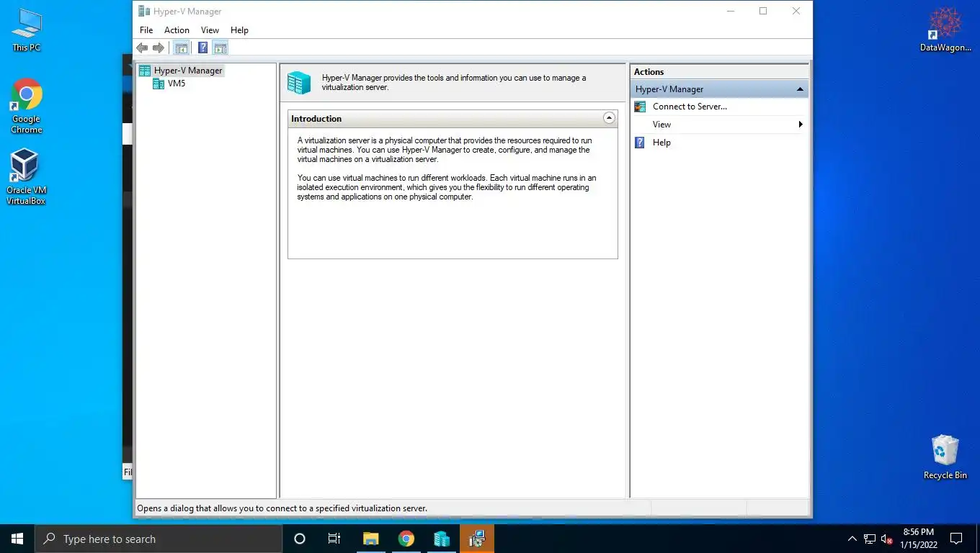
Task: Click the Recycle Bin desktop icon
Action: [x=945, y=457]
